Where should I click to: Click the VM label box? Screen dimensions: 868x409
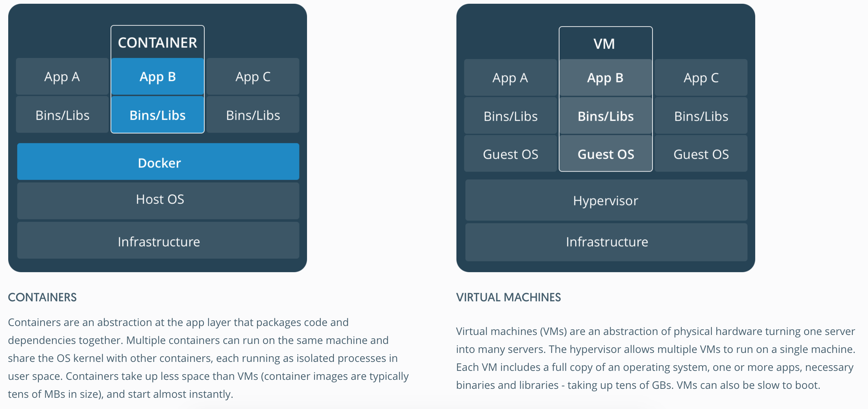605,44
